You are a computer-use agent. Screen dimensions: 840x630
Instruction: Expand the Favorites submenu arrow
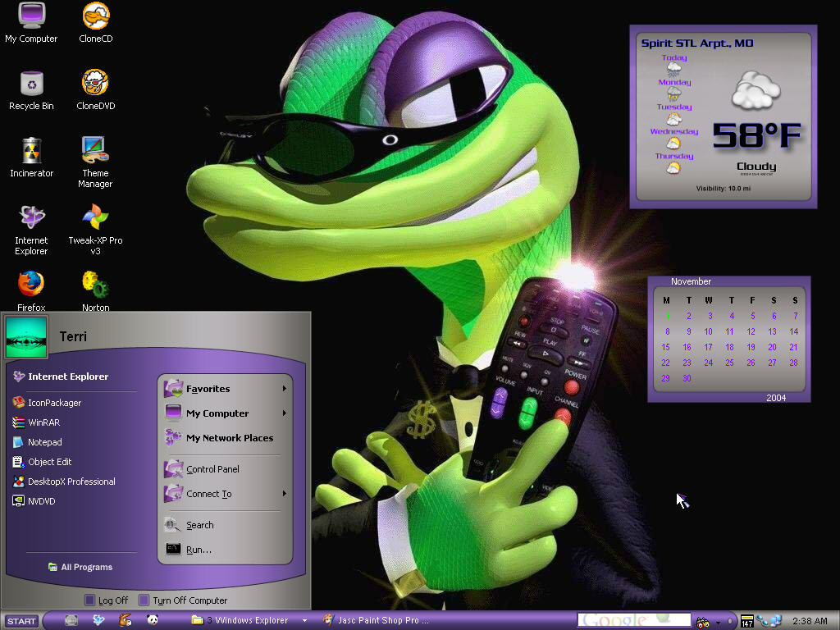click(285, 388)
